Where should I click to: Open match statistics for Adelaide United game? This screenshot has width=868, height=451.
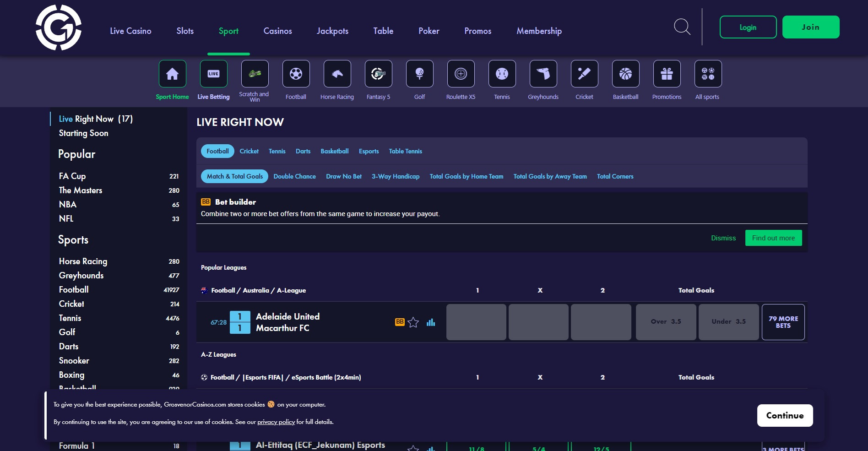point(430,322)
